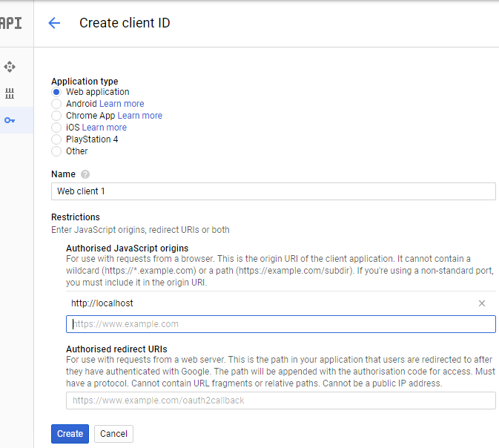Show the Name field help tooltip
This screenshot has height=448, width=499.
[x=85, y=174]
